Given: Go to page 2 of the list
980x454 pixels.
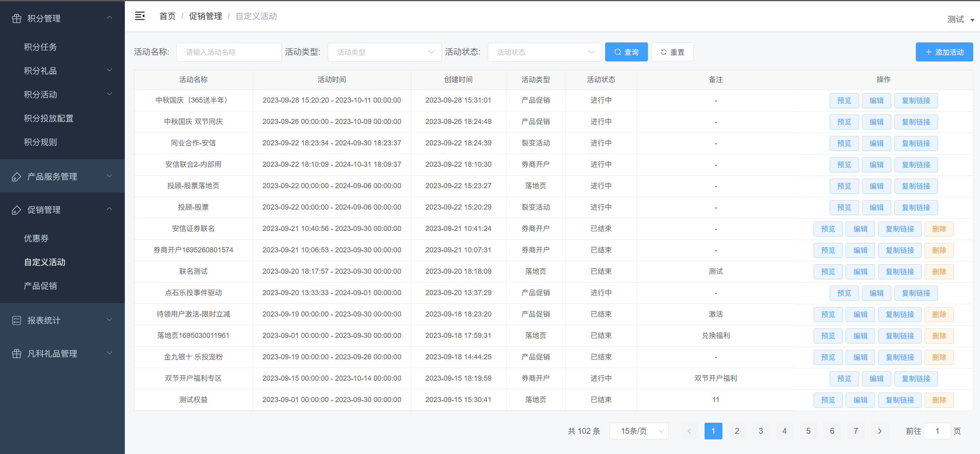Looking at the screenshot, I should pyautogui.click(x=737, y=431).
